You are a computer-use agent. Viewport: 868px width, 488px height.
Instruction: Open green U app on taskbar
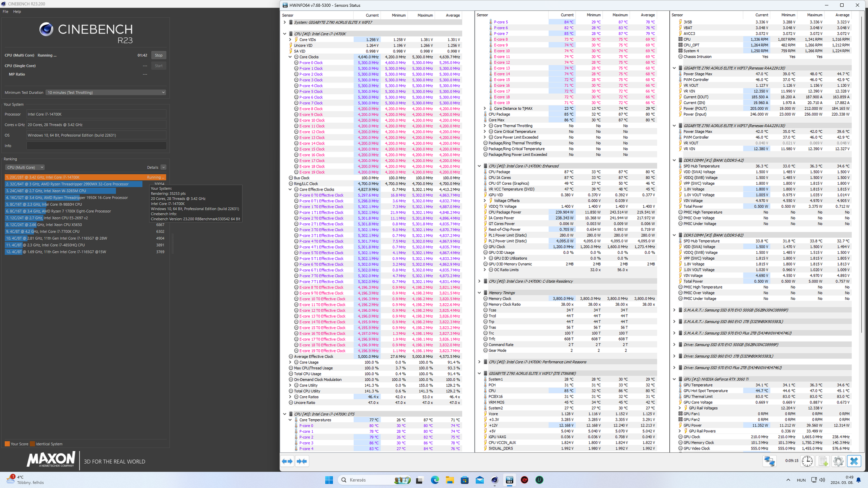click(539, 480)
